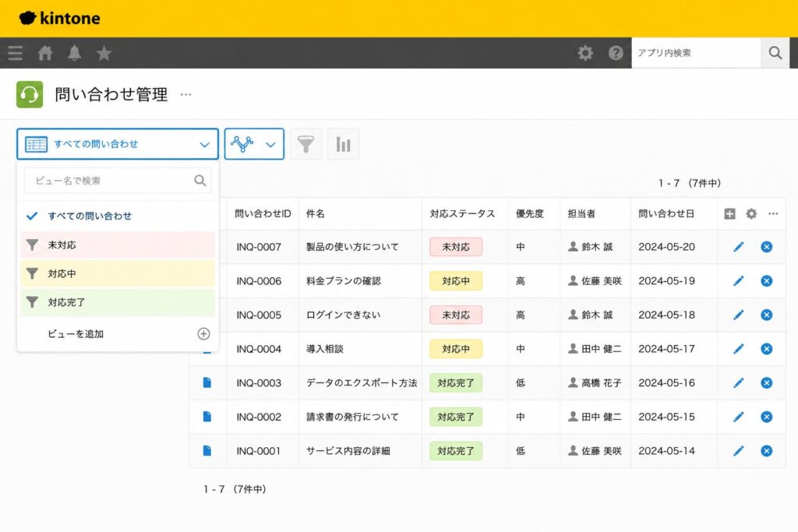
Task: Expand the graph selector dropdown
Action: coord(254,144)
